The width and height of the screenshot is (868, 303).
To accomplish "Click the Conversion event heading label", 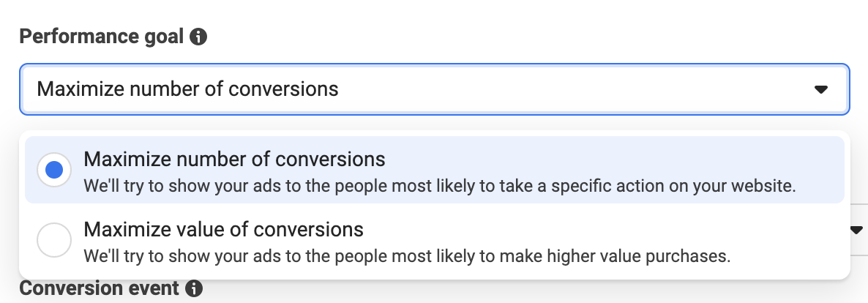I will pos(99,288).
